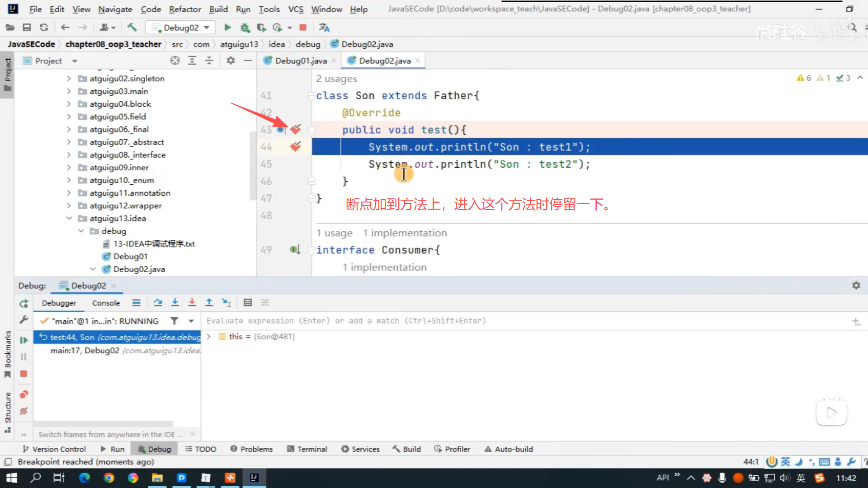Viewport: 868px width, 488px height.
Task: Click the Run to Cursor icon
Action: [226, 303]
